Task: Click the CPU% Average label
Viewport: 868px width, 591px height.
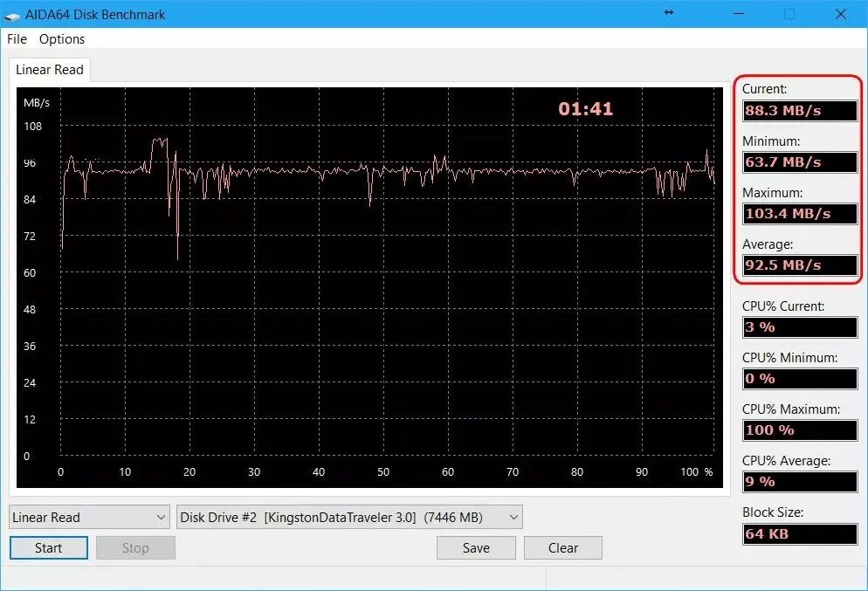Action: [x=786, y=461]
